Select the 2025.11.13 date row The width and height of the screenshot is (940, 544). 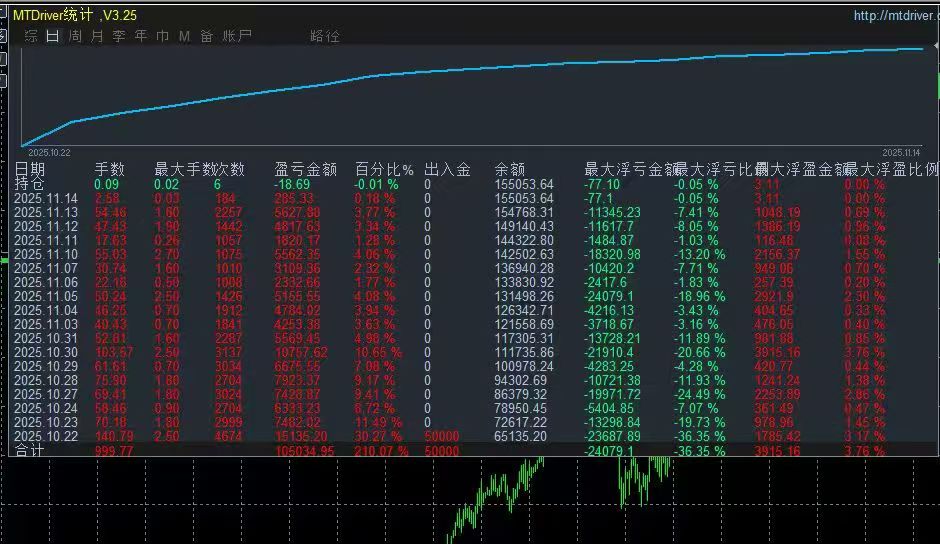(x=46, y=212)
